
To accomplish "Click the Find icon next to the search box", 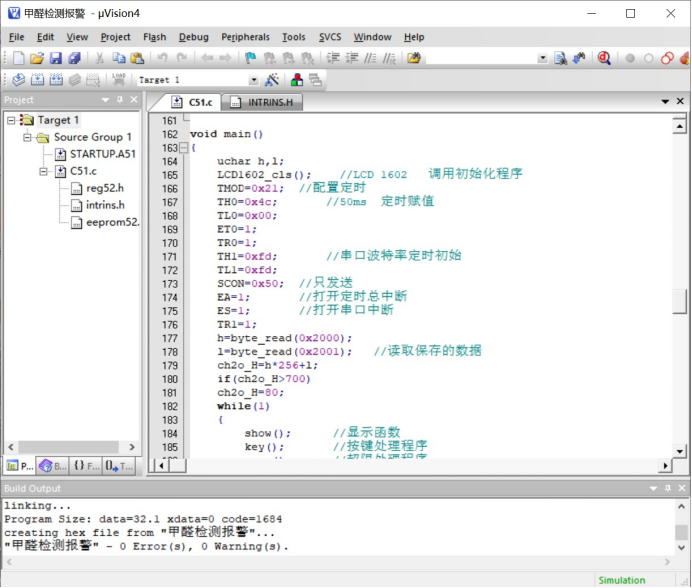I will 560,58.
